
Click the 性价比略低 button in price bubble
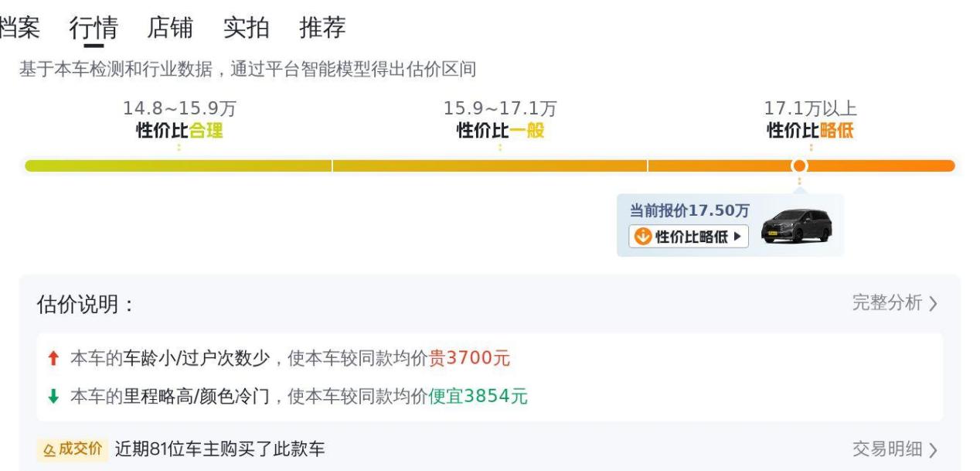[689, 237]
